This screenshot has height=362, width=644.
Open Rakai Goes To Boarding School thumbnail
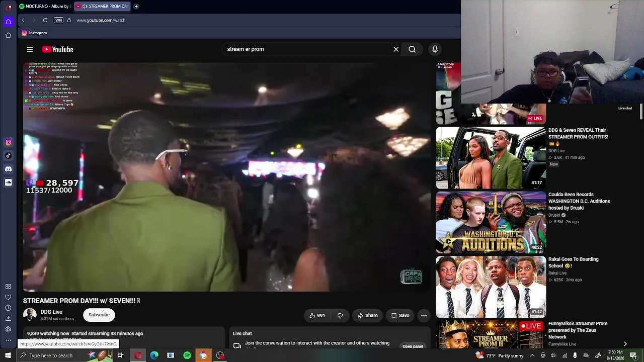(491, 287)
